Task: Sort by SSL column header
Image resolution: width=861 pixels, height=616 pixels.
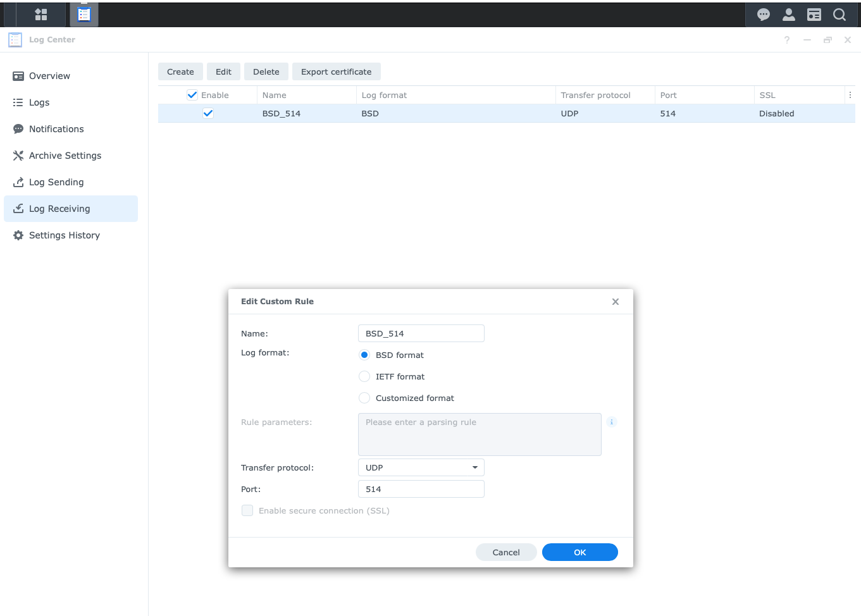Action: point(800,95)
